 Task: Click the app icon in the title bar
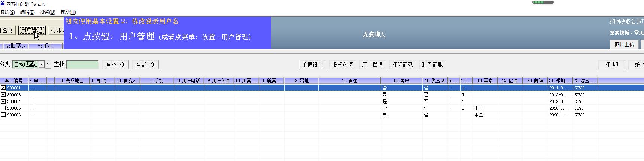[x=2, y=4]
